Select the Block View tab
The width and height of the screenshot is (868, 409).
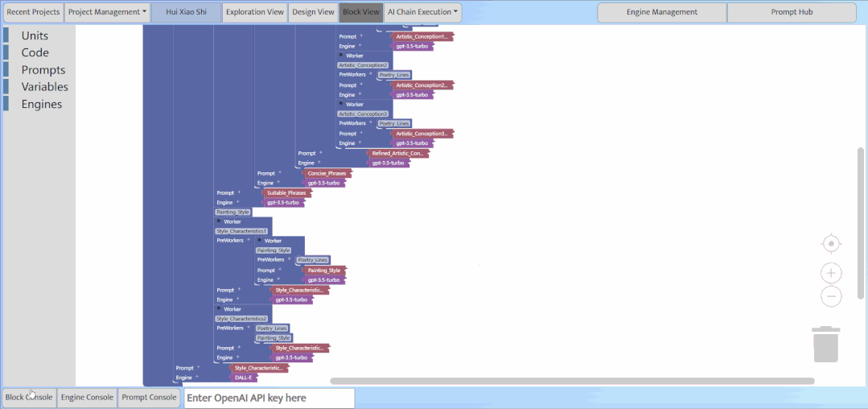pyautogui.click(x=361, y=11)
